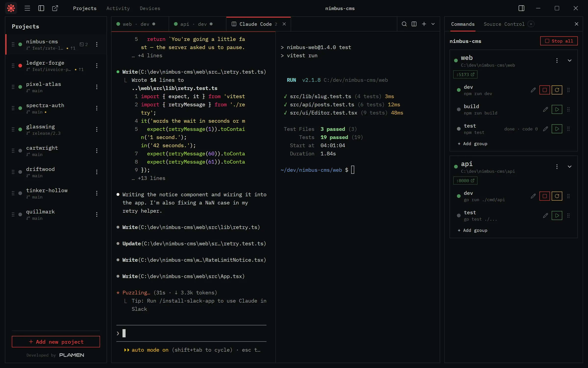Restart the api dev command

click(557, 196)
